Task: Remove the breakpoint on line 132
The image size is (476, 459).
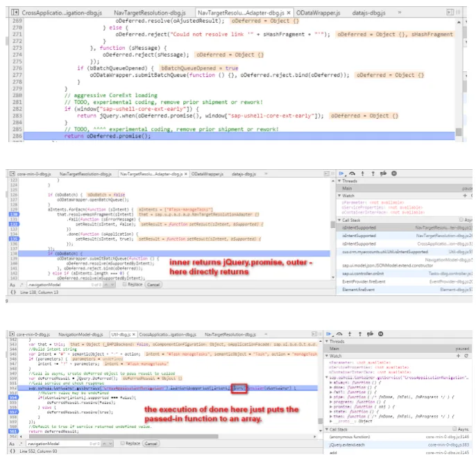Action: point(14,224)
